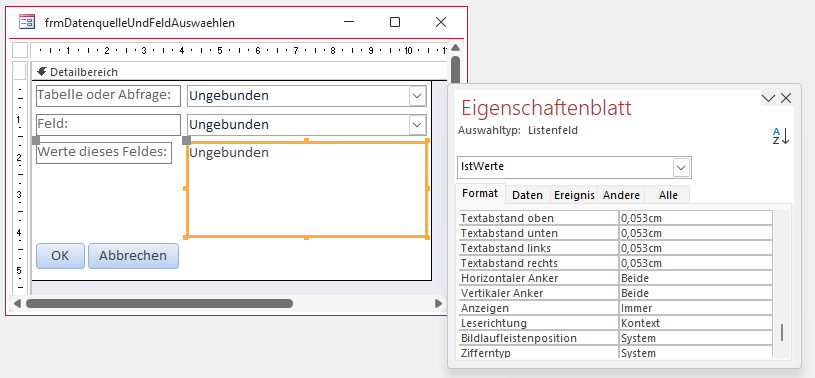Viewport: 815px width, 378px height.
Task: Click move handle of Werte dieses Feldes label
Action: point(36,140)
